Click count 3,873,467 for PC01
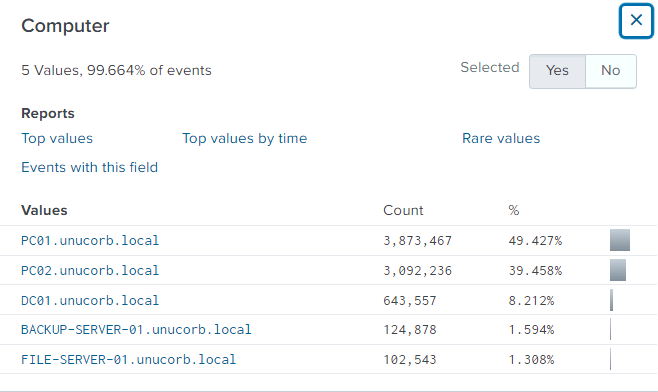Screen dimensions: 658x392 click(418, 240)
